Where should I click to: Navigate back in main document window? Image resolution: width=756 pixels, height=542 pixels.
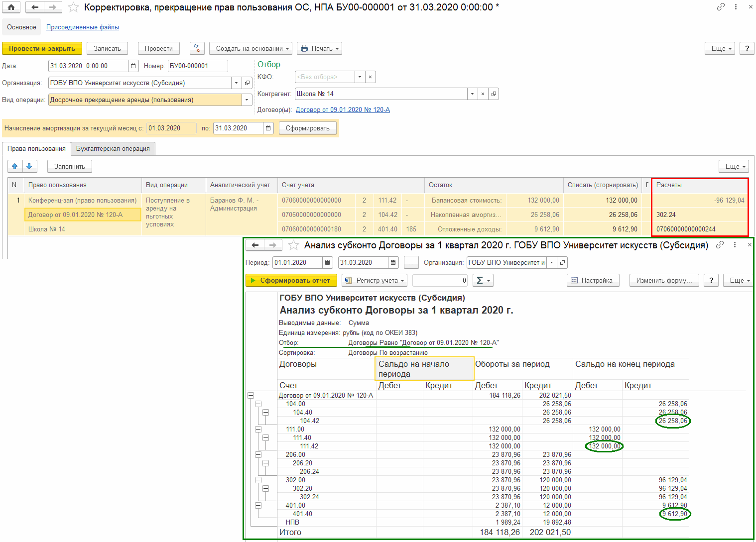[34, 7]
